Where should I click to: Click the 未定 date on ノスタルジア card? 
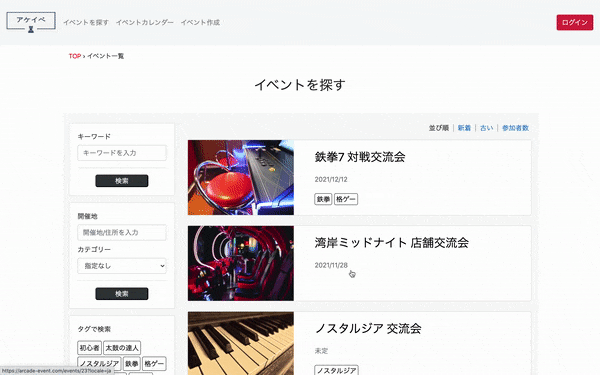click(x=321, y=351)
